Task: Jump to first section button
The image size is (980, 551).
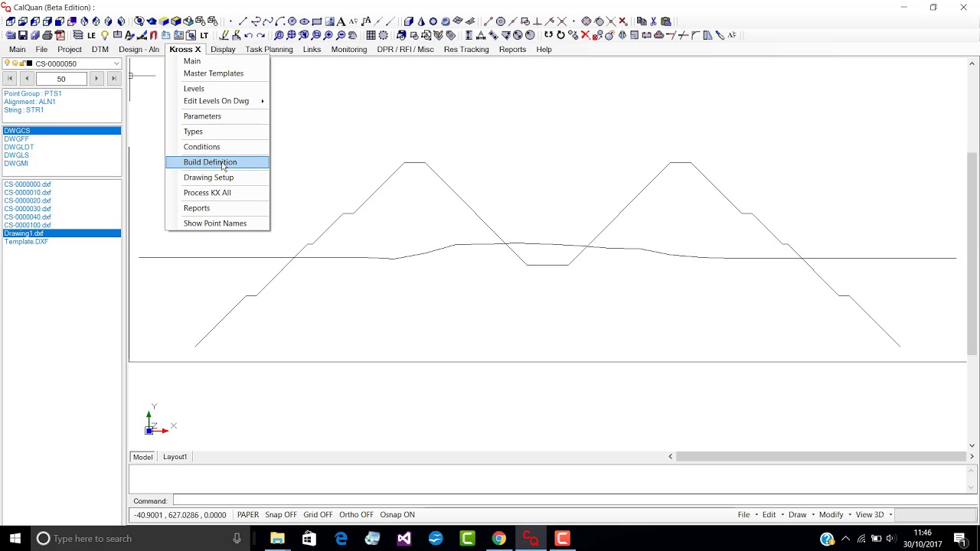Action: click(11, 78)
